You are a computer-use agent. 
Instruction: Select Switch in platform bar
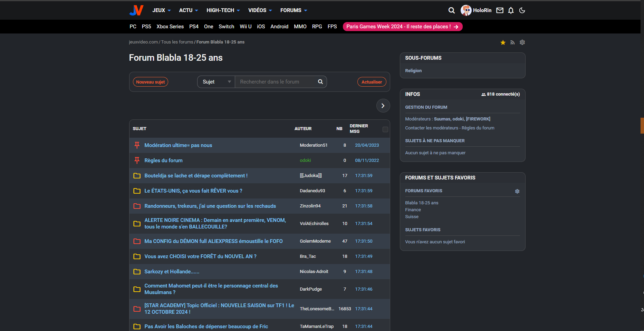[x=226, y=27]
